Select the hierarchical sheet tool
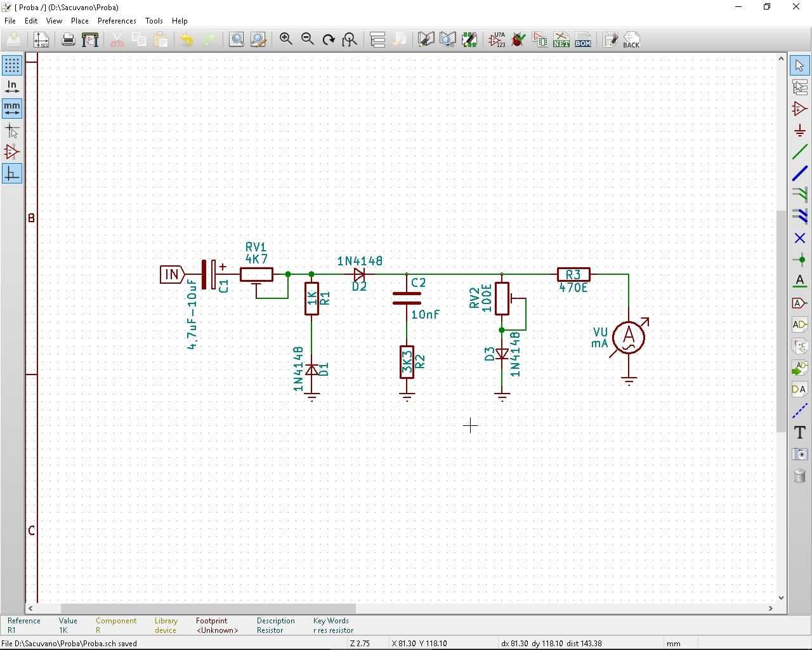The width and height of the screenshot is (812, 650). [x=800, y=346]
